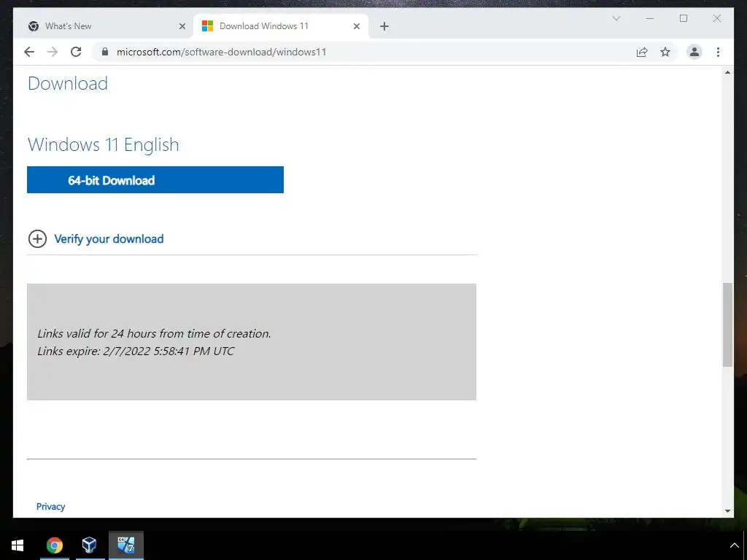Image resolution: width=747 pixels, height=560 pixels.
Task: Show hidden system tray icons
Action: (x=734, y=545)
